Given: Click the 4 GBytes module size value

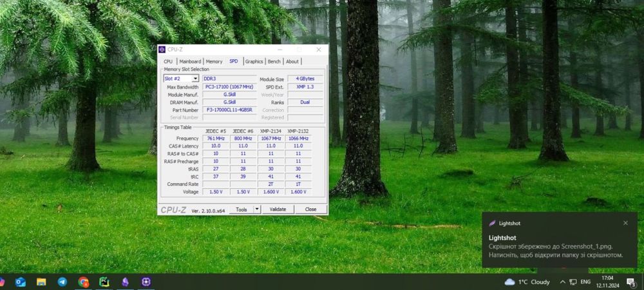Looking at the screenshot, I should [x=305, y=79].
